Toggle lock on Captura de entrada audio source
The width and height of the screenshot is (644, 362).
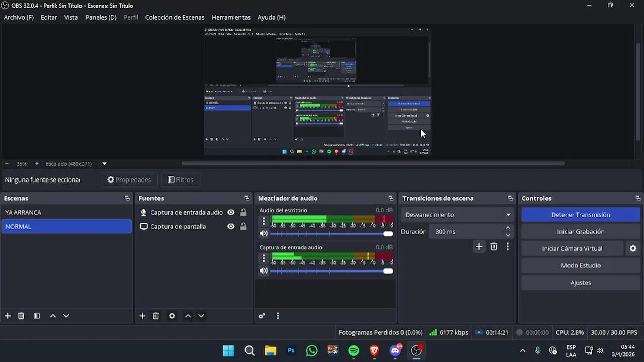[244, 212]
